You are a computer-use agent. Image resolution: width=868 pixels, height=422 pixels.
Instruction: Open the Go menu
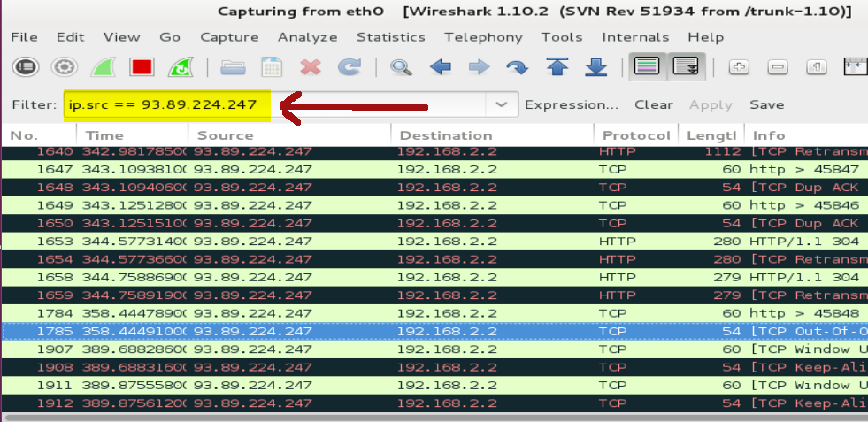(x=169, y=37)
